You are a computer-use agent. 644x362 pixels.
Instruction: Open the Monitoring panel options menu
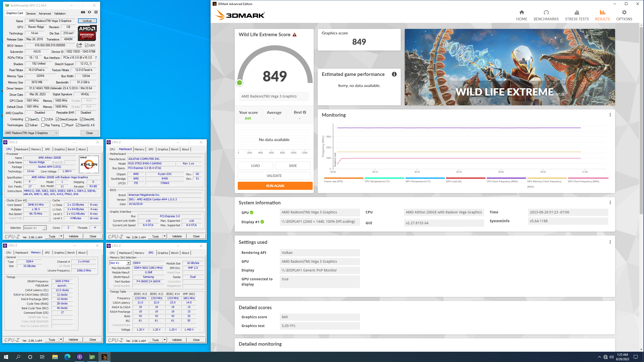coord(610,115)
